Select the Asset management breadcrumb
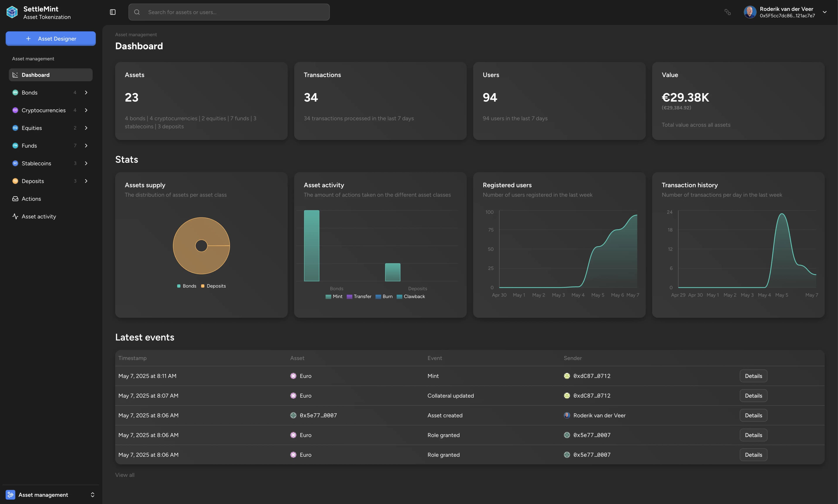The height and width of the screenshot is (504, 838). point(136,34)
